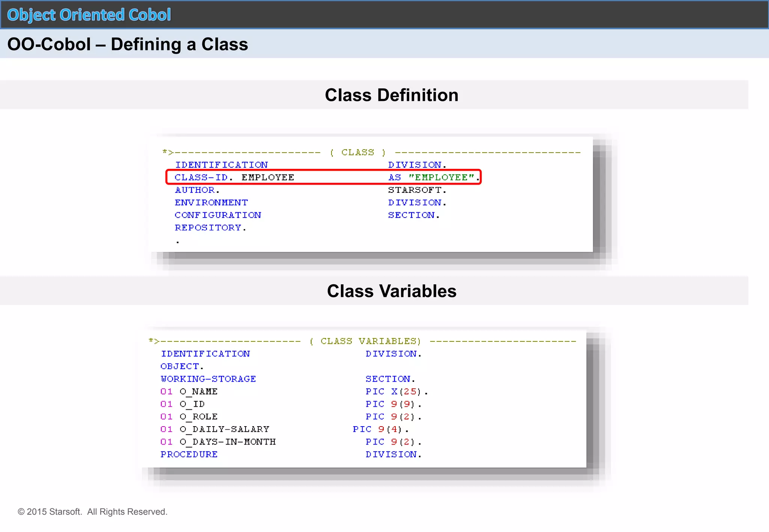Click 'IDENTIFICATION' in the Class Definition code
769x532 pixels.
click(x=222, y=165)
